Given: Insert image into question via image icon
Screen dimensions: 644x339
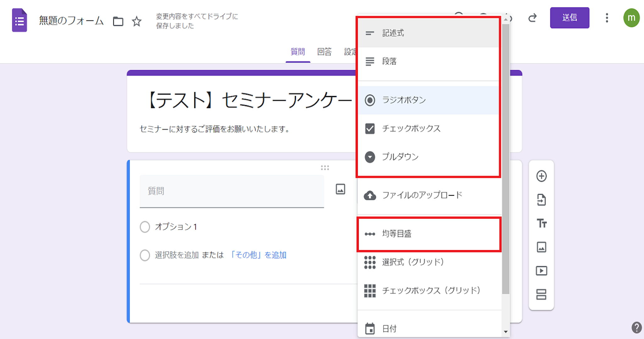Looking at the screenshot, I should point(340,189).
